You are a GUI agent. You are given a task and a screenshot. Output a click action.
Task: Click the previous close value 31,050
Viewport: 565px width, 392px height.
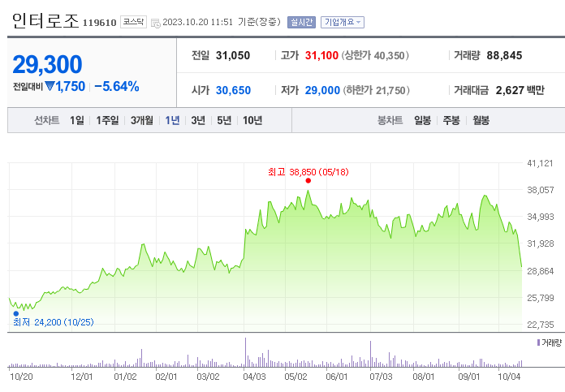[x=233, y=55]
